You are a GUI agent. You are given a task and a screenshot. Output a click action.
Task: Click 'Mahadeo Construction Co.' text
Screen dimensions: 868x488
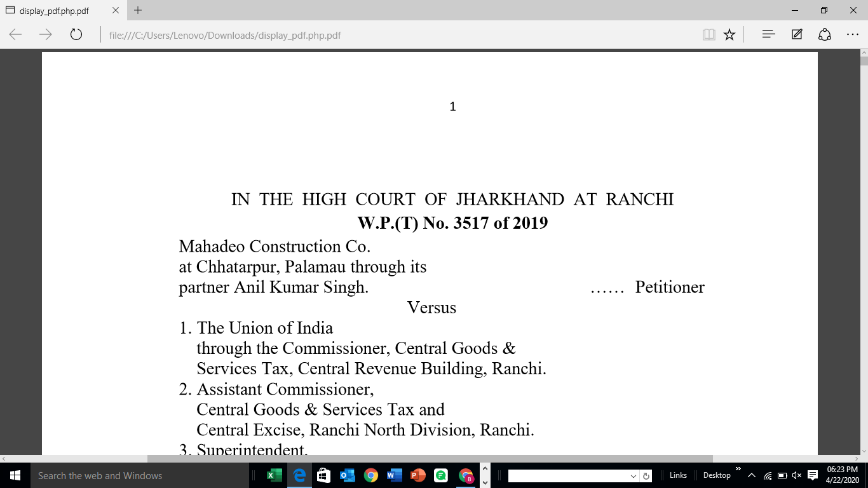pos(275,246)
